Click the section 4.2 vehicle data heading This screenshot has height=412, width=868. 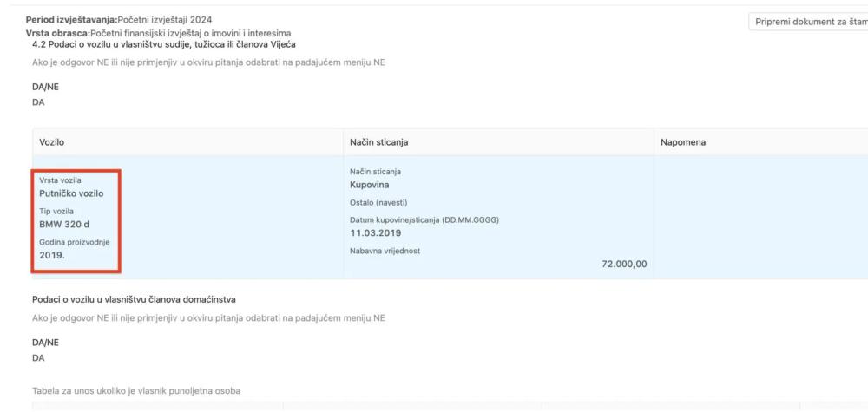point(155,45)
